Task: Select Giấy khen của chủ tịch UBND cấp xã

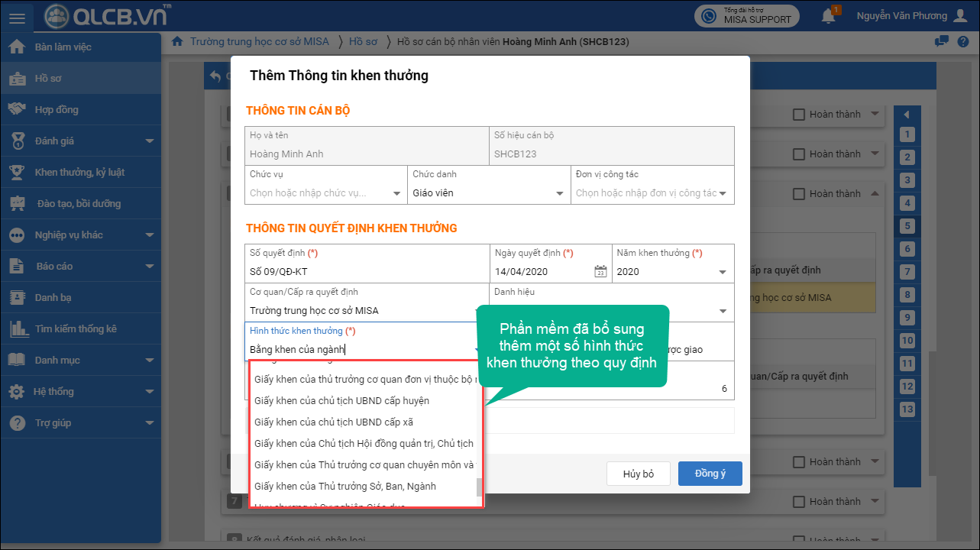Action: pyautogui.click(x=334, y=422)
